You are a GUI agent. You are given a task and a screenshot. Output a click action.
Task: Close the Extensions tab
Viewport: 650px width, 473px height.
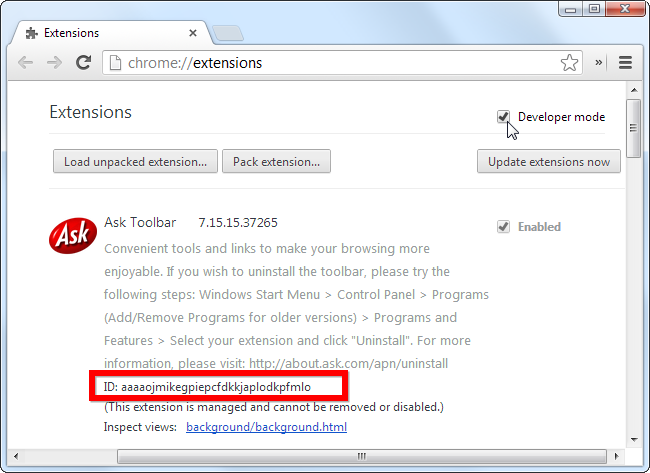(193, 33)
